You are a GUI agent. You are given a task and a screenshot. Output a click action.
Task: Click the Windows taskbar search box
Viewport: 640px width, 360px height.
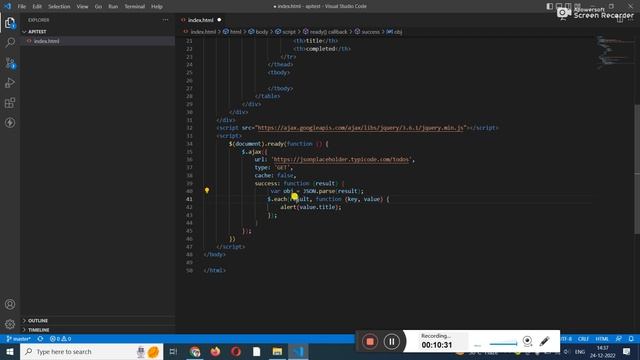pos(91,351)
